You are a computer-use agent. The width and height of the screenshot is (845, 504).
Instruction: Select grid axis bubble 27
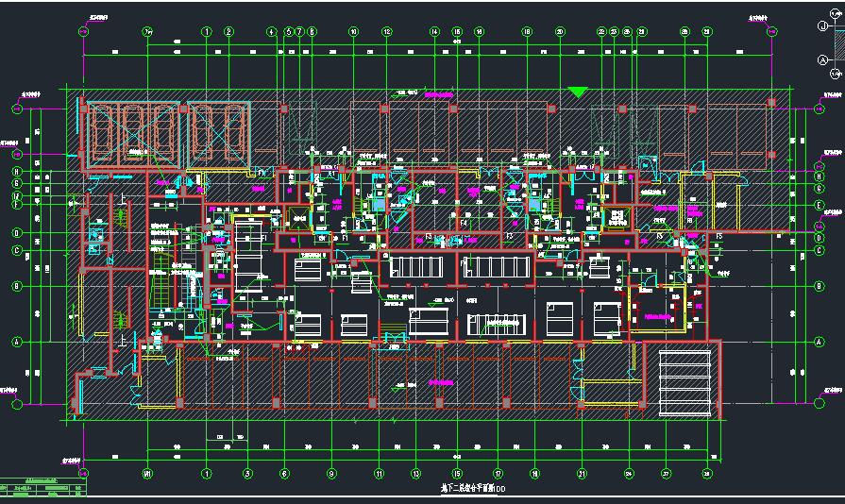point(666,473)
